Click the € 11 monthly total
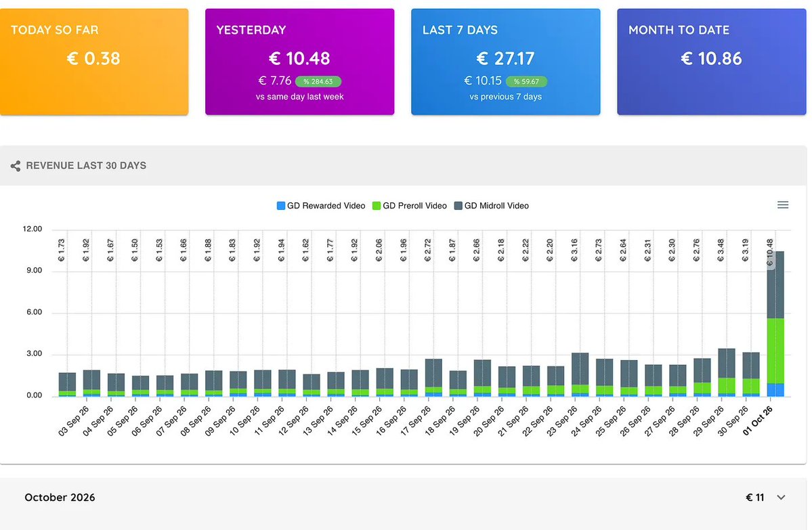This screenshot has width=812, height=530. tap(755, 498)
